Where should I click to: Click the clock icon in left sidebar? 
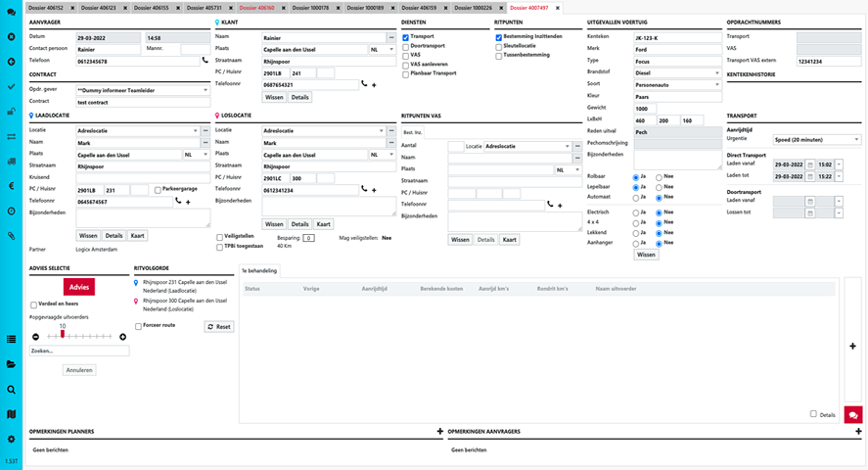pyautogui.click(x=11, y=211)
